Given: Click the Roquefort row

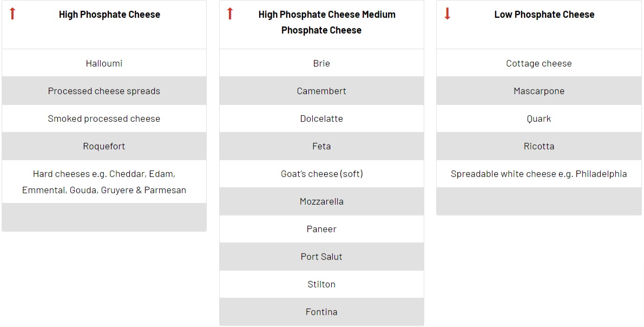Looking at the screenshot, I should coord(104,146).
